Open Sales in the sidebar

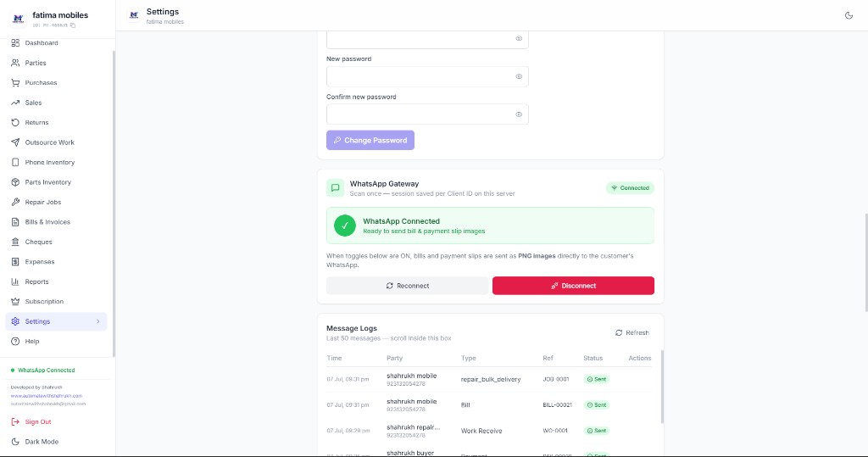click(56, 103)
